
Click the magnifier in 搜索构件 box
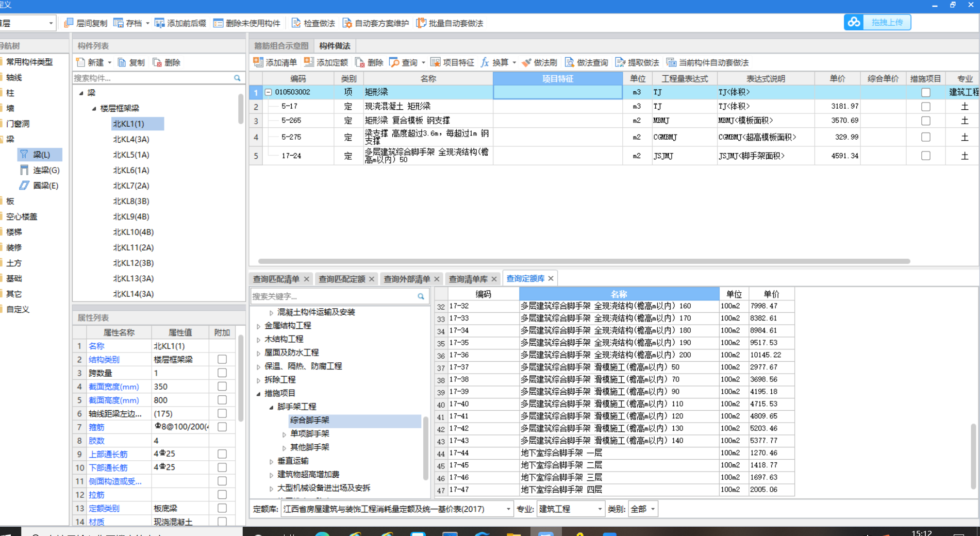click(237, 78)
